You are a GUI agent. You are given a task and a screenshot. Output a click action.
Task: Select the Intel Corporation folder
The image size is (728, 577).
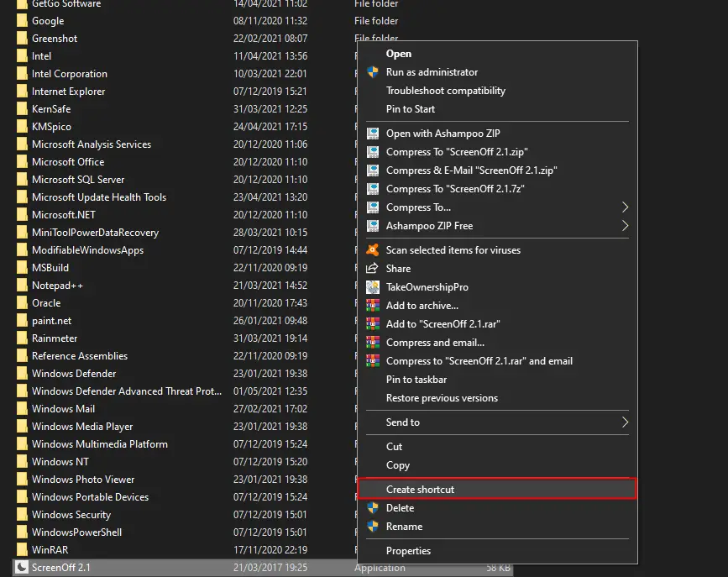69,74
